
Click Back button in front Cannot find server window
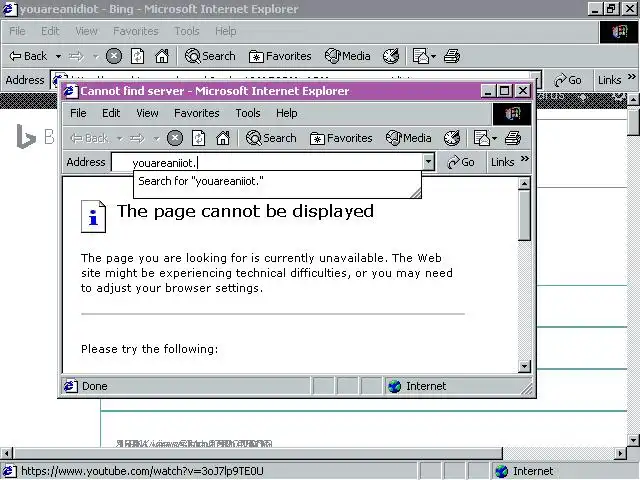(x=89, y=138)
